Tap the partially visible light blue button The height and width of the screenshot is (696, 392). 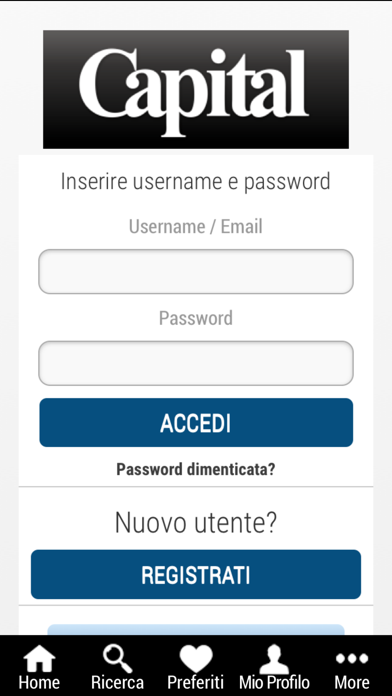196,629
